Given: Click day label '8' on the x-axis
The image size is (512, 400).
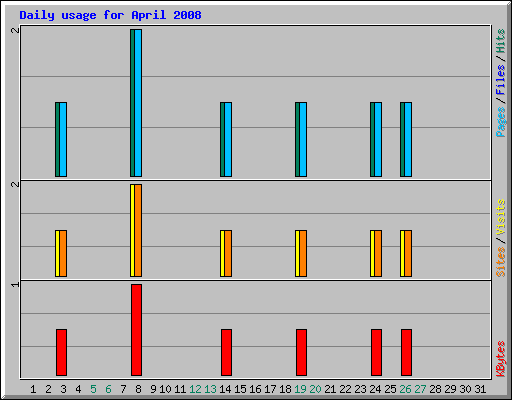Looking at the screenshot, I should [x=138, y=389].
